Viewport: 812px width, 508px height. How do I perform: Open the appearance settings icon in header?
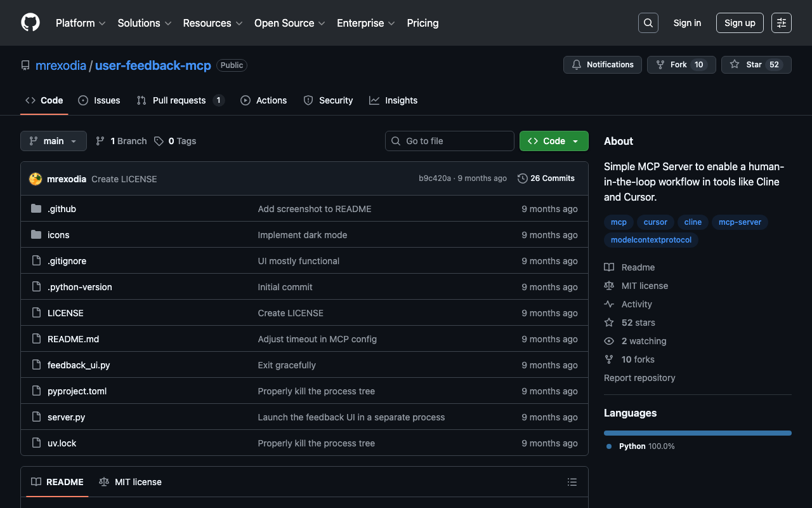point(781,23)
